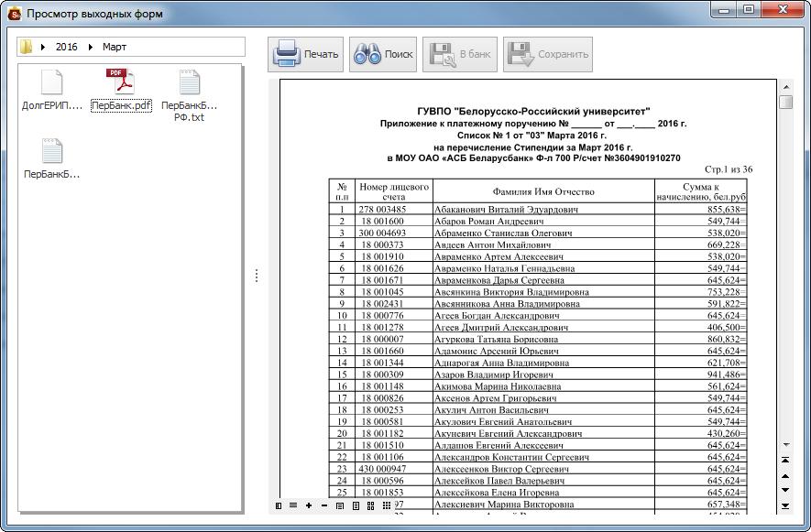Show nine-page thumbnail grid icon
Screen dimensions: 811x532
(387, 505)
